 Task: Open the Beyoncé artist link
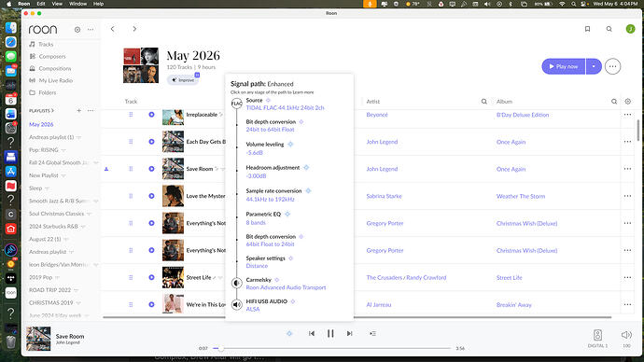coord(377,115)
